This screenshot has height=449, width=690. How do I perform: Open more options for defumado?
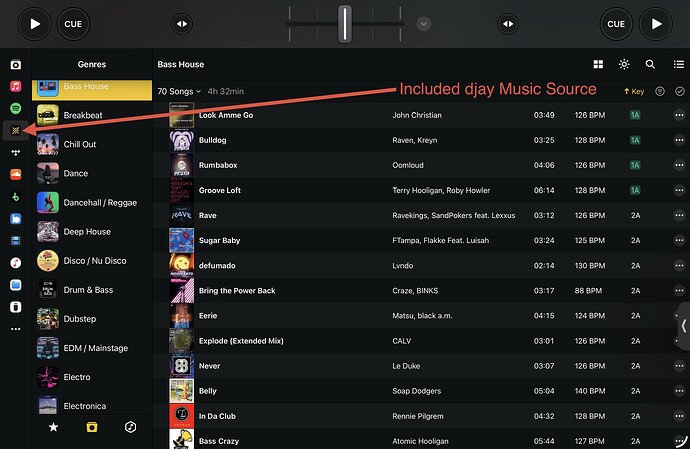coord(679,265)
